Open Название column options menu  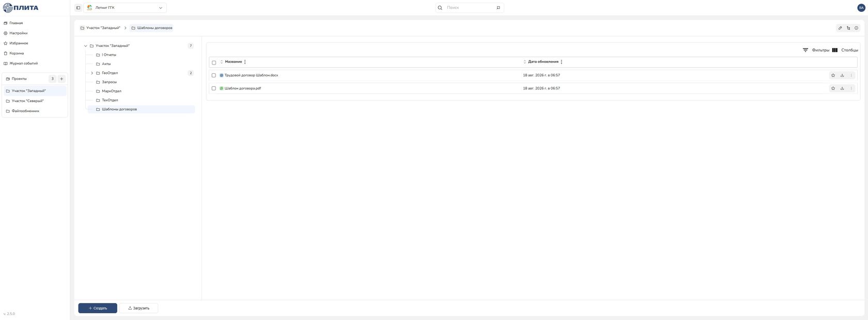click(x=245, y=62)
